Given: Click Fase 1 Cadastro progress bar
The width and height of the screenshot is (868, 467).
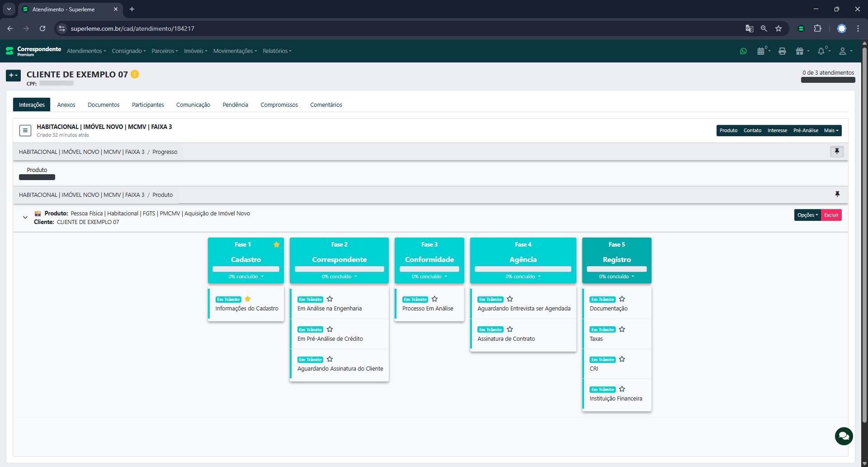Looking at the screenshot, I should pos(245,269).
